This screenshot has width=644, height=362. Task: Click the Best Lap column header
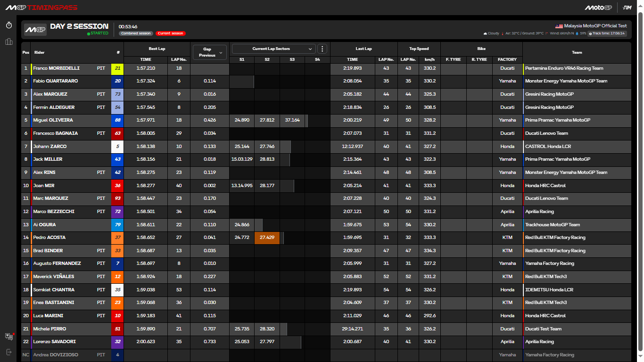click(x=157, y=49)
